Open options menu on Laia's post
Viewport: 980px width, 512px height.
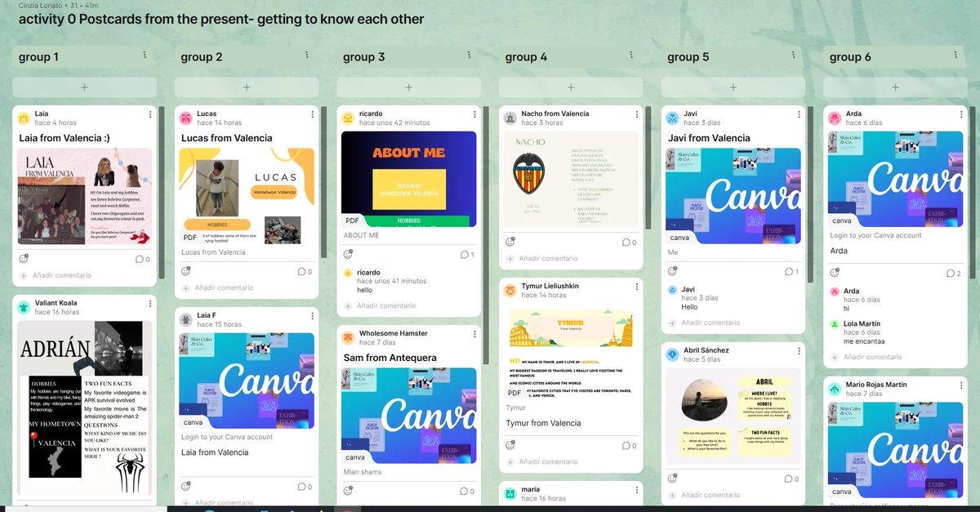tap(150, 114)
